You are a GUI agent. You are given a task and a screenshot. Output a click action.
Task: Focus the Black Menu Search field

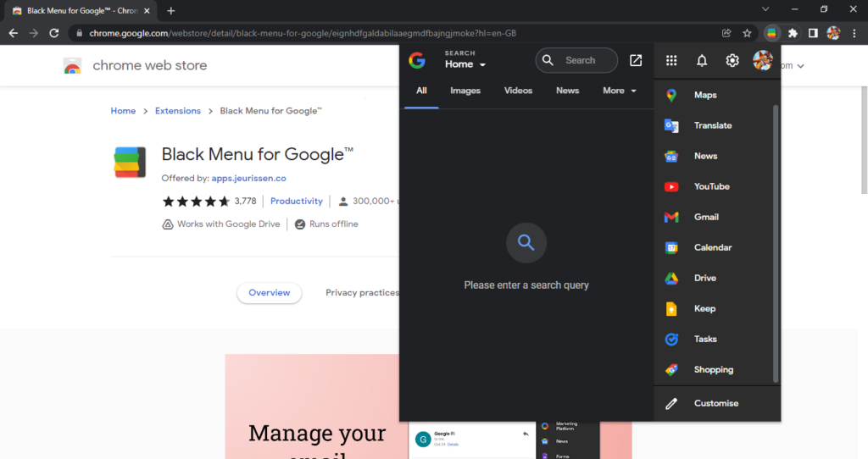coord(576,60)
